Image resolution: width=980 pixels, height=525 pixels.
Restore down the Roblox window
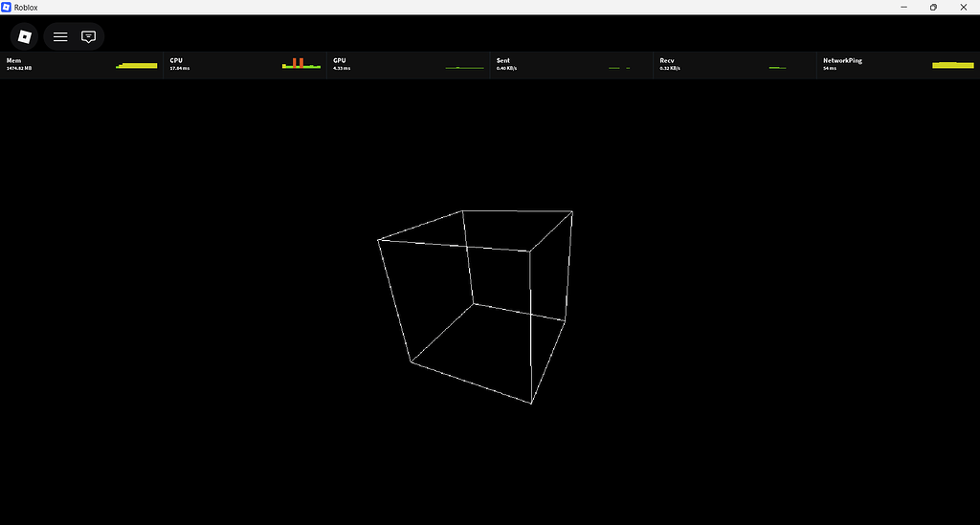coord(933,8)
